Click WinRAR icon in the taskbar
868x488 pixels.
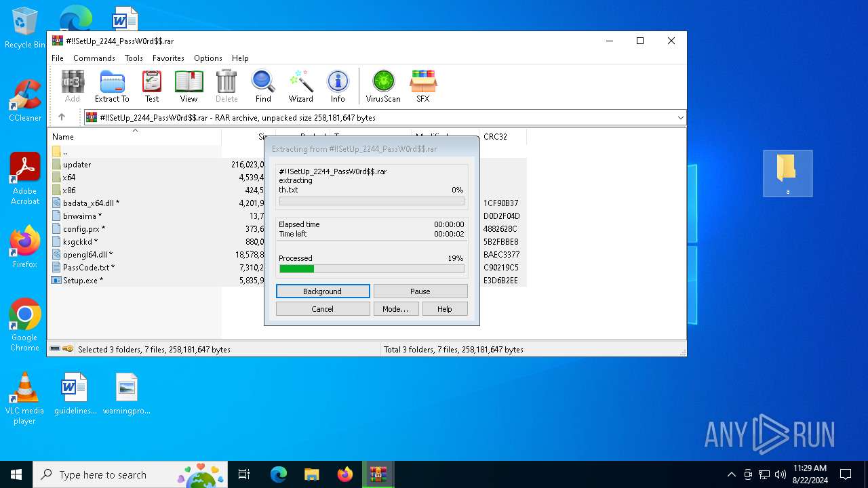pyautogui.click(x=378, y=474)
